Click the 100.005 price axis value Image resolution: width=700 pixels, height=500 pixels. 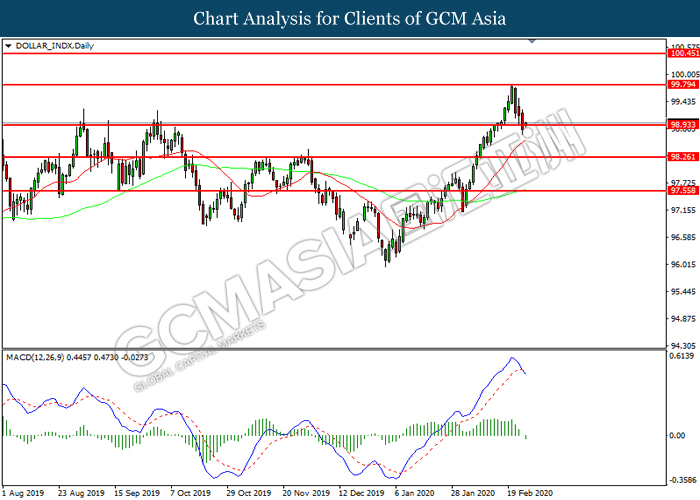tap(685, 75)
